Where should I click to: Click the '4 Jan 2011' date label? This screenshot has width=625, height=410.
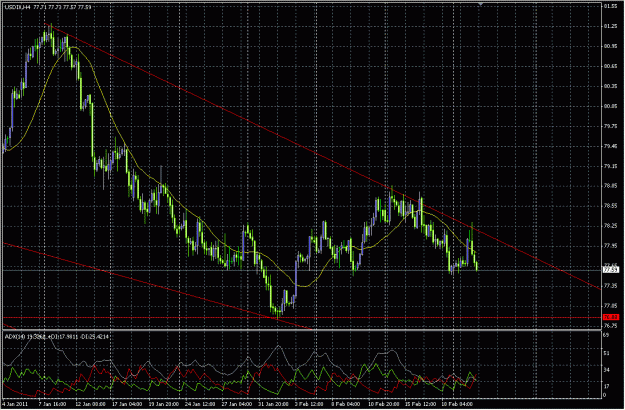pos(15,404)
